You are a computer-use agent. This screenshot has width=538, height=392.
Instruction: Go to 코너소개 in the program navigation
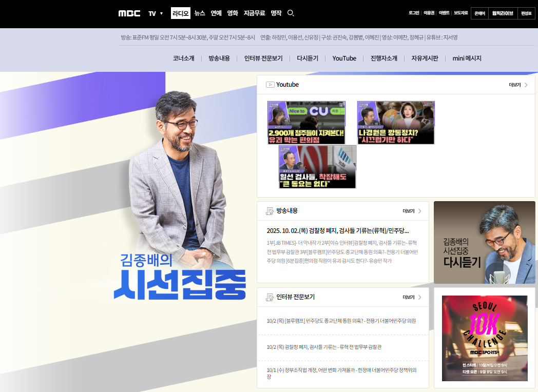click(x=184, y=58)
